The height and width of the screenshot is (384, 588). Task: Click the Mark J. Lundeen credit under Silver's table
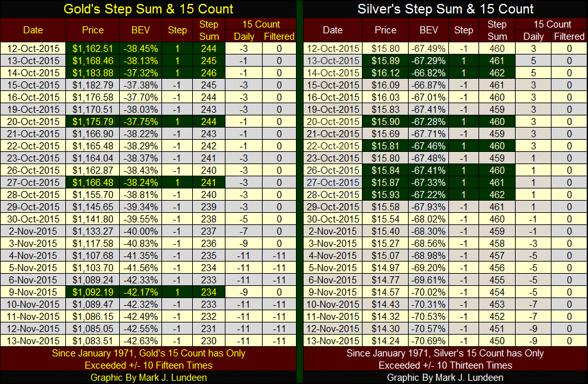pyautogui.click(x=445, y=378)
